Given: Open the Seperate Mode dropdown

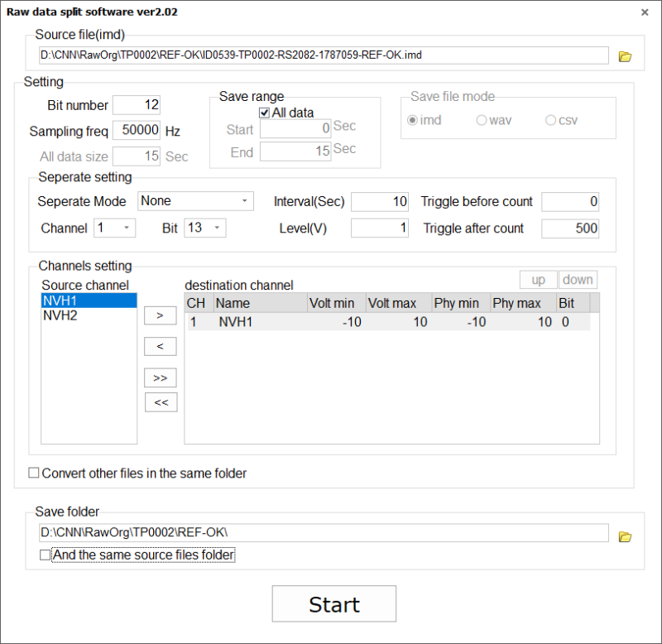Looking at the screenshot, I should [x=195, y=201].
